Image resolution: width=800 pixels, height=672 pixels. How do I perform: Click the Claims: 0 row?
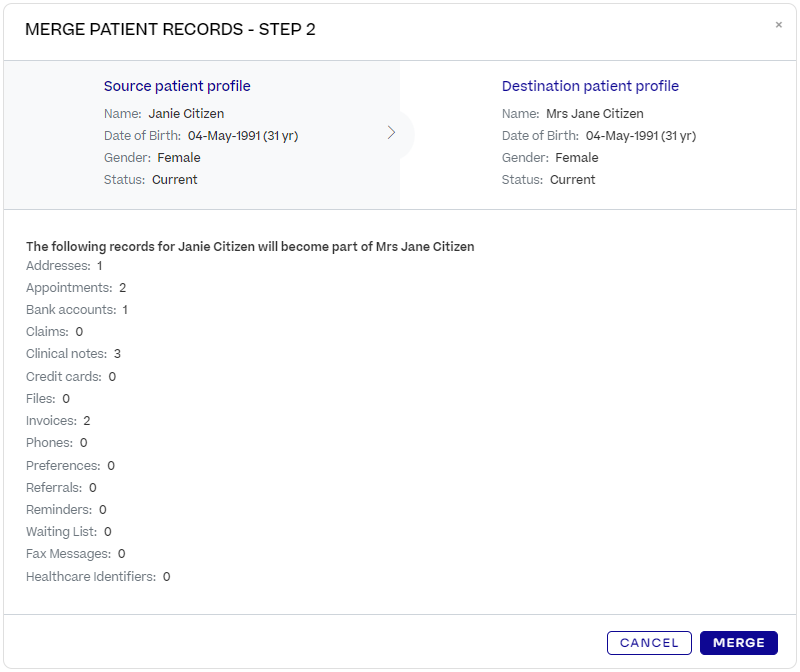[55, 332]
